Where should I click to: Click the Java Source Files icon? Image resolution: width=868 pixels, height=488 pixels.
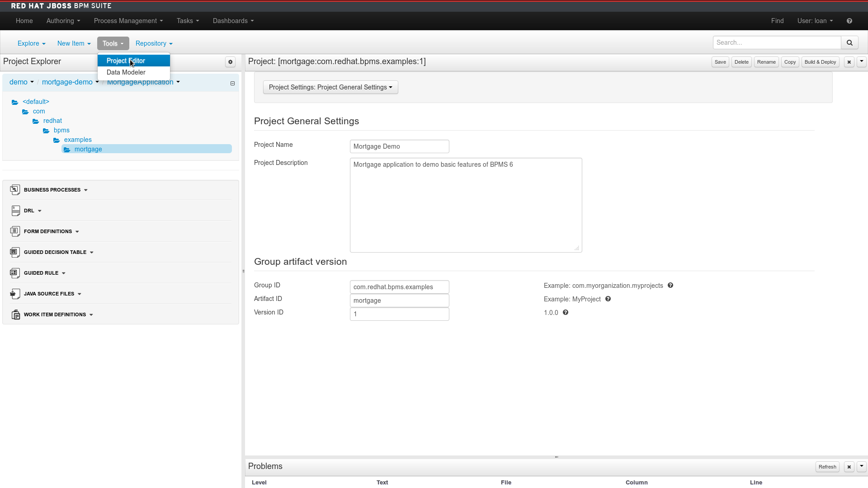coord(15,294)
